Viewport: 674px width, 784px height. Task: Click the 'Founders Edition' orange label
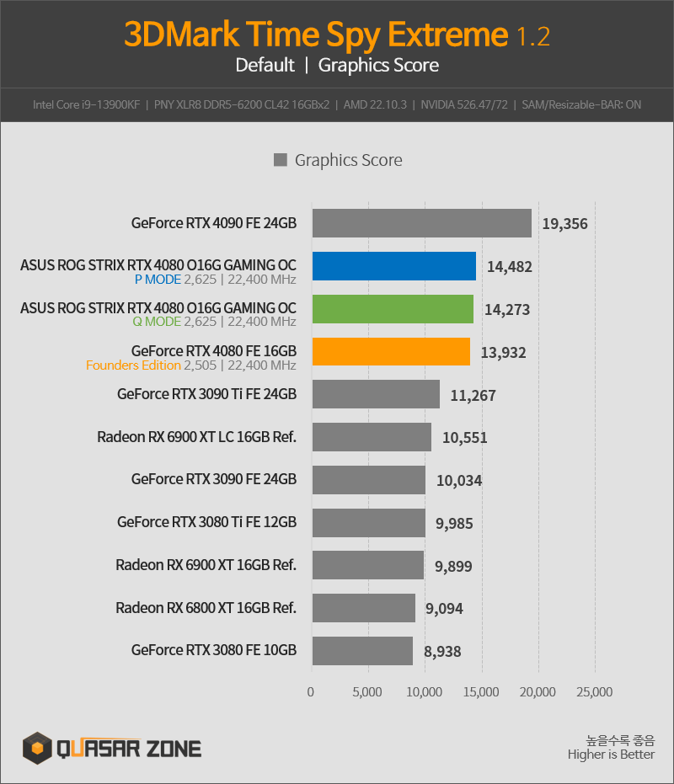pos(133,365)
